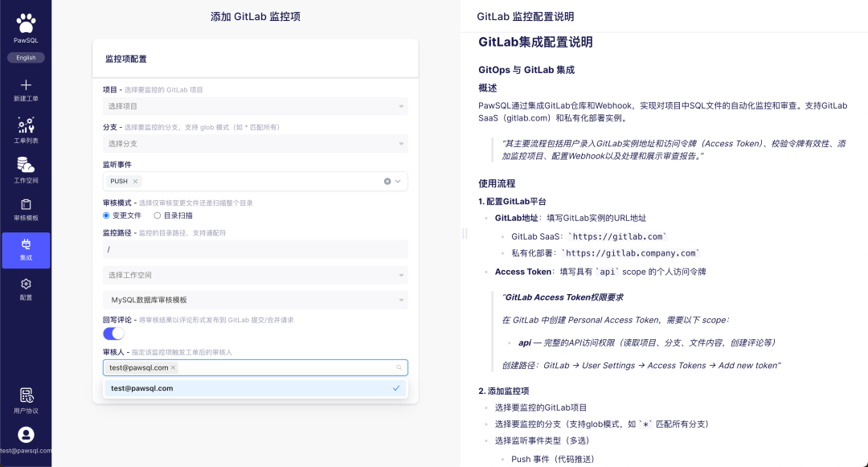Screen dimensions: 868x467
Task: Select the 目录扫描 radio option
Action: 158,215
